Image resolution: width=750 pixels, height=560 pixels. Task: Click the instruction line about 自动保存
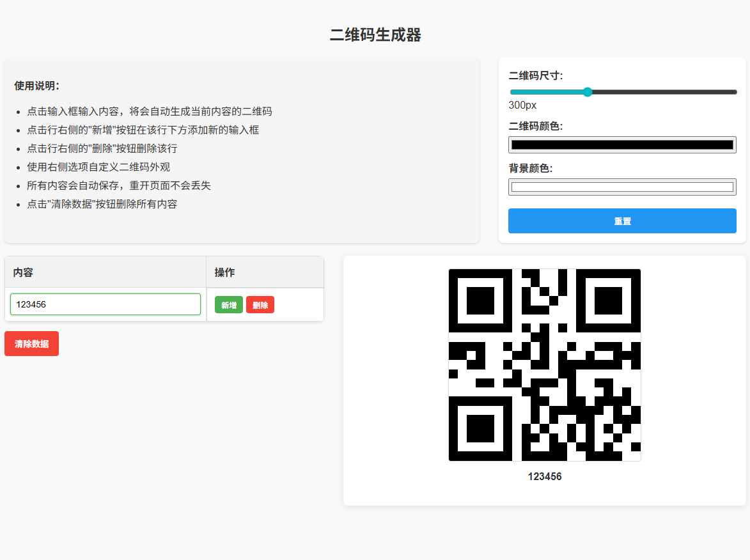(x=119, y=186)
